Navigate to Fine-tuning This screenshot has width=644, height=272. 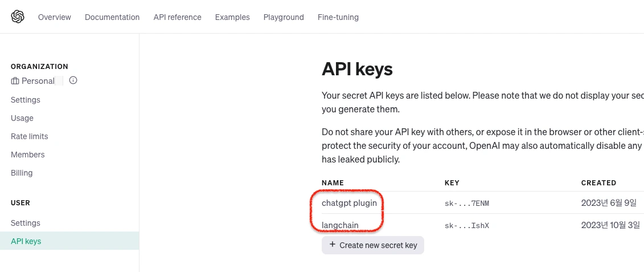[x=338, y=17]
